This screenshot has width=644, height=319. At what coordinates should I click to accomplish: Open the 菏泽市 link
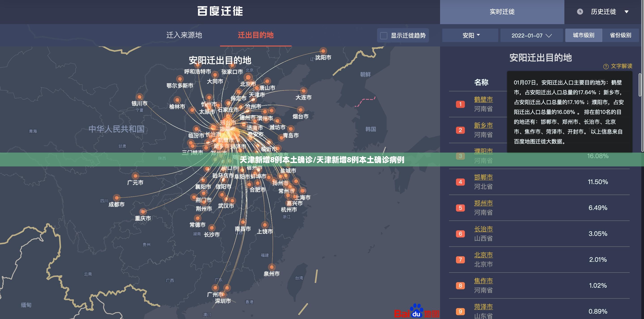coord(483,307)
